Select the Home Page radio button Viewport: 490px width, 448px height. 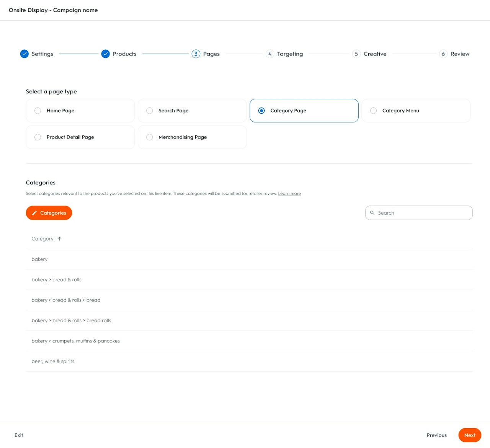38,111
